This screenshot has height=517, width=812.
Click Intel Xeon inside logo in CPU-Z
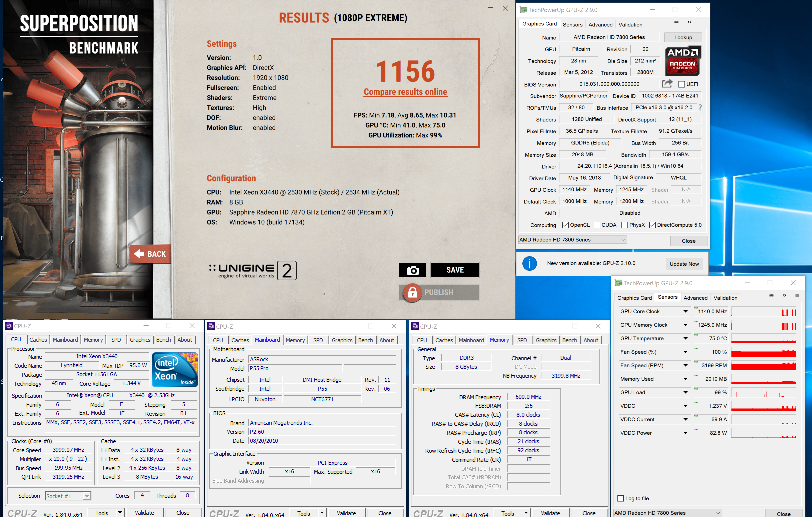pyautogui.click(x=175, y=370)
